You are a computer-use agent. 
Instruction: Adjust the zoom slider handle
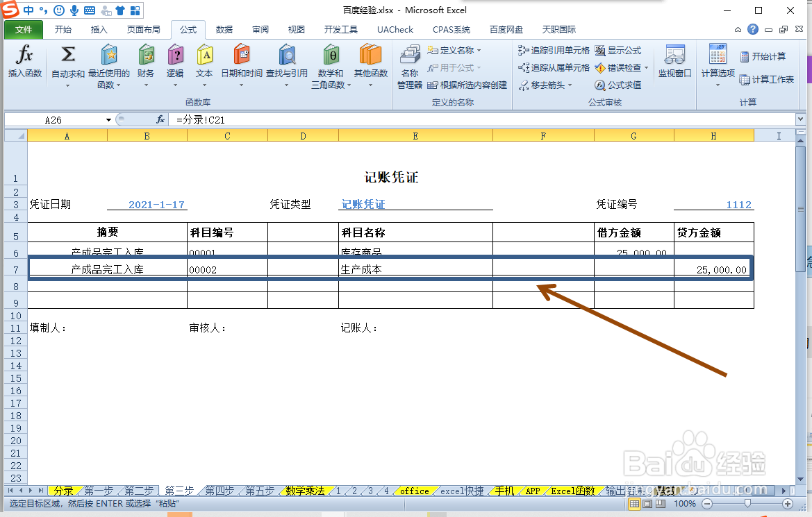pyautogui.click(x=748, y=504)
